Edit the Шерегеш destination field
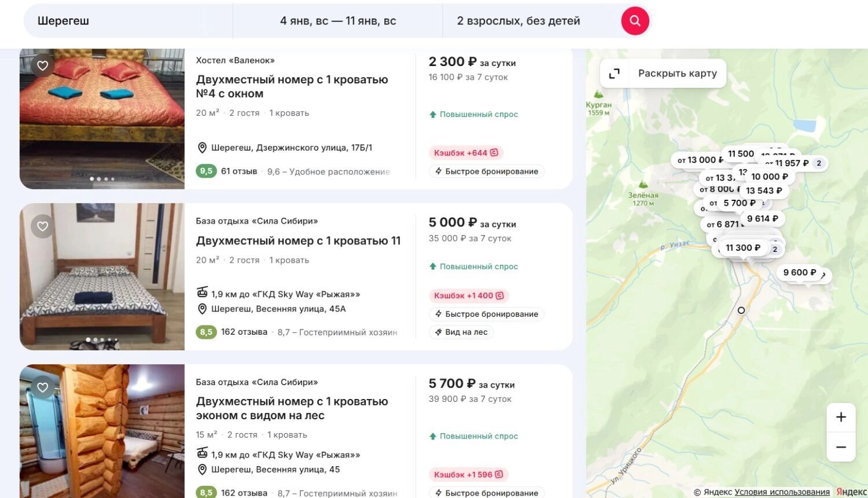Viewport: 868px width, 498px height. click(x=127, y=21)
